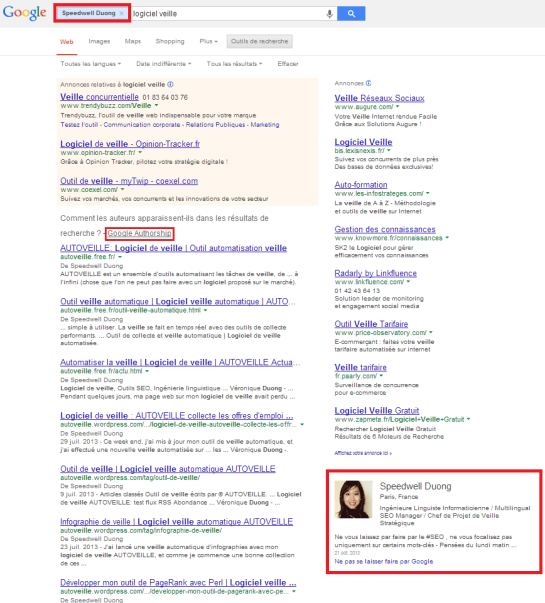The image size is (545, 603).
Task: Click Affichez votre annonce ici link
Action: 363,453
